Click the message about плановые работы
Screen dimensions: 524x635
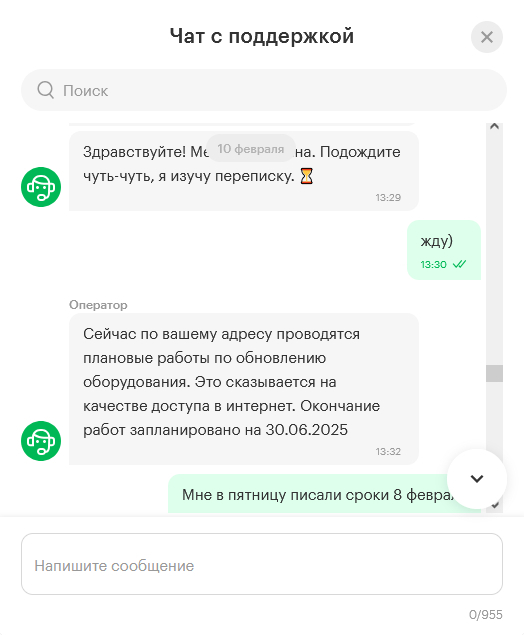click(x=244, y=389)
